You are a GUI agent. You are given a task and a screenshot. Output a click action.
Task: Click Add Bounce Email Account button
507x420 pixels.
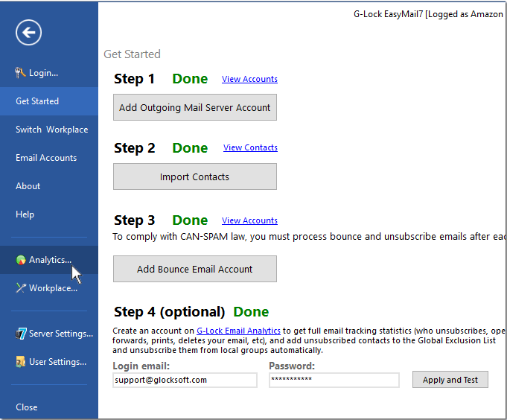pos(195,269)
